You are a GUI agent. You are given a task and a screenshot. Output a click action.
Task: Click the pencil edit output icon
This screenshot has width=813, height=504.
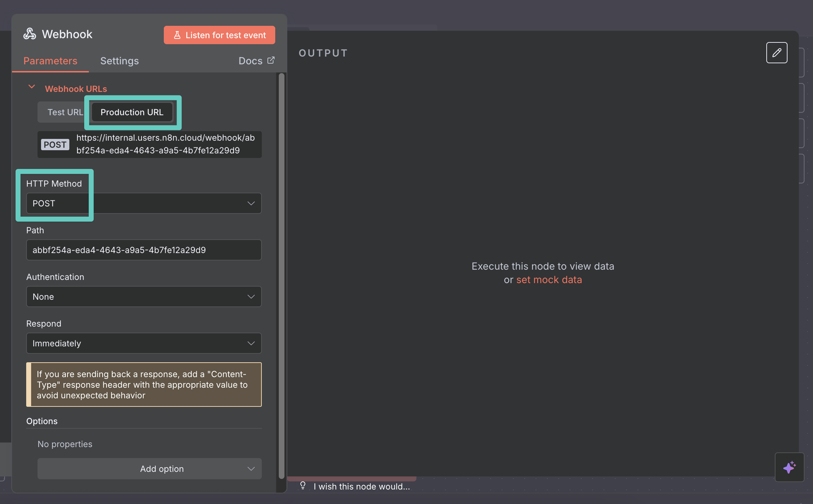777,53
